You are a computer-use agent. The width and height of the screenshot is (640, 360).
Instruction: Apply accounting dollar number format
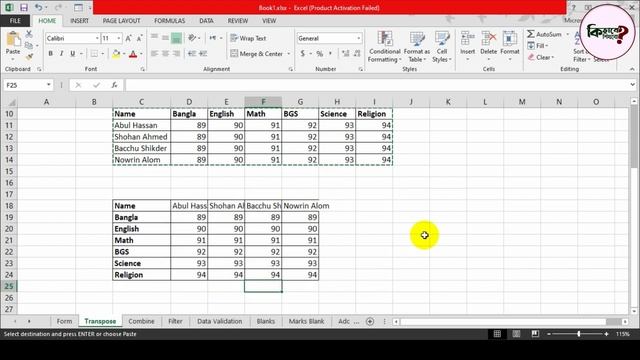[x=302, y=53]
